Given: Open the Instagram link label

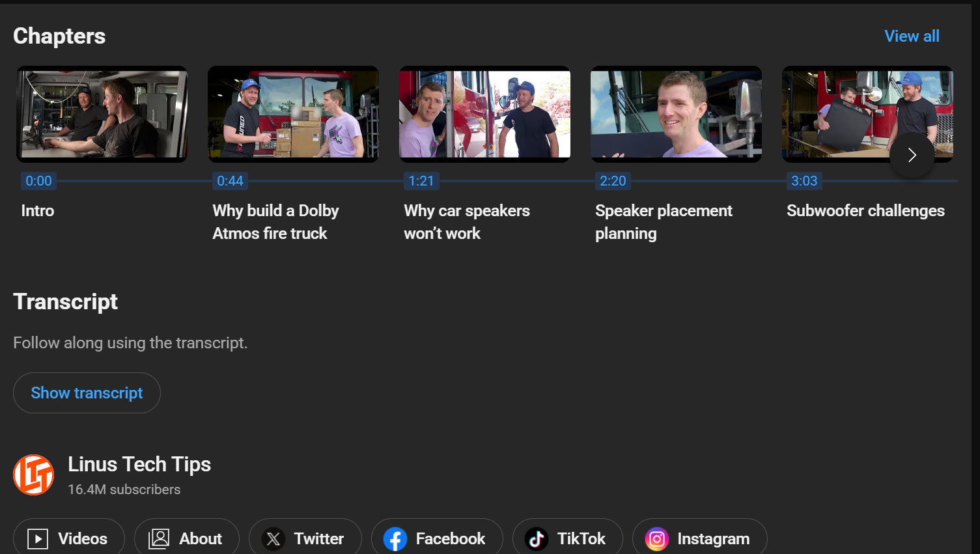Looking at the screenshot, I should point(713,539).
